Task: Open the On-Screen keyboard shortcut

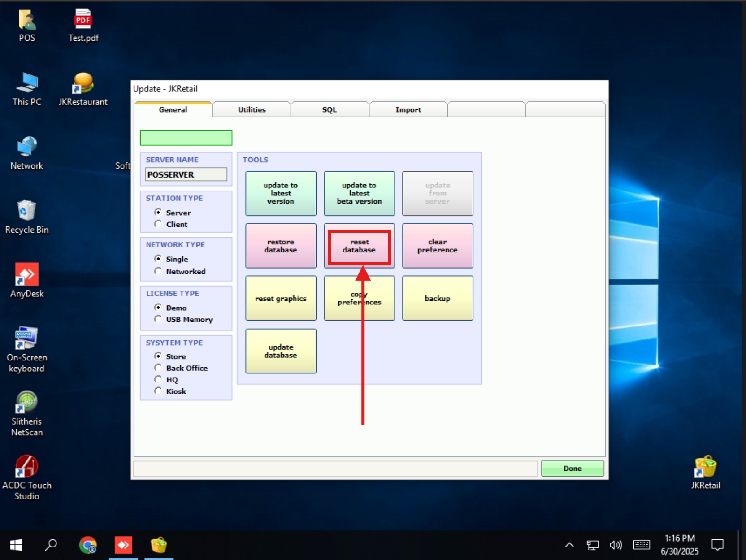Action: (x=27, y=350)
